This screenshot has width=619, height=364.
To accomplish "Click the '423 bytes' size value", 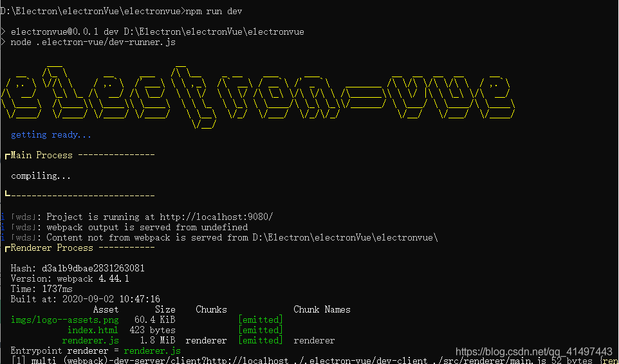I will tap(152, 330).
